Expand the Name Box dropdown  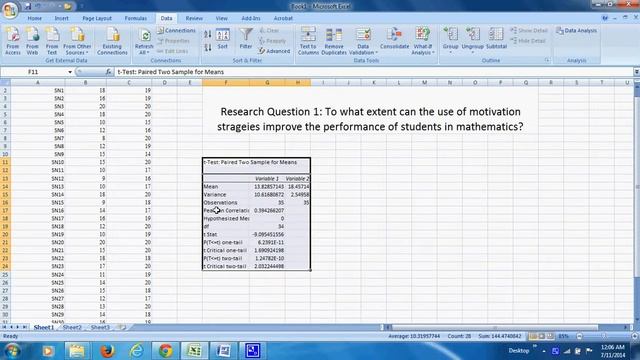70,72
